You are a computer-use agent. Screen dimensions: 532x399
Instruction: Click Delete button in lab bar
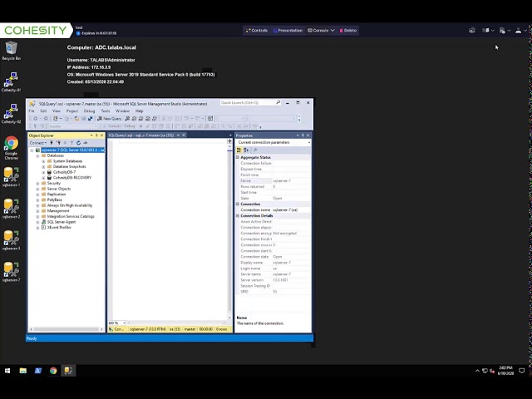click(348, 31)
